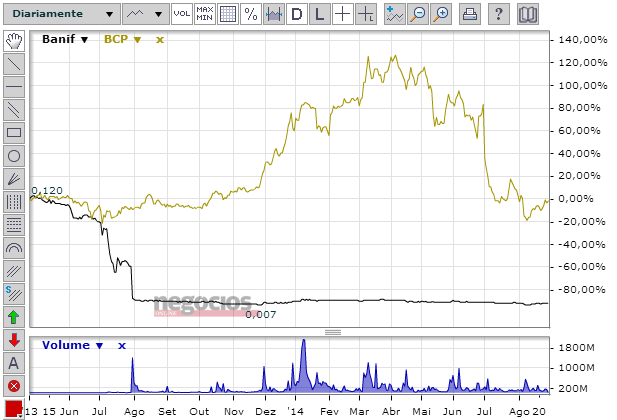The width and height of the screenshot is (617, 420).
Task: Select the vertical grid lines tool
Action: (14, 202)
